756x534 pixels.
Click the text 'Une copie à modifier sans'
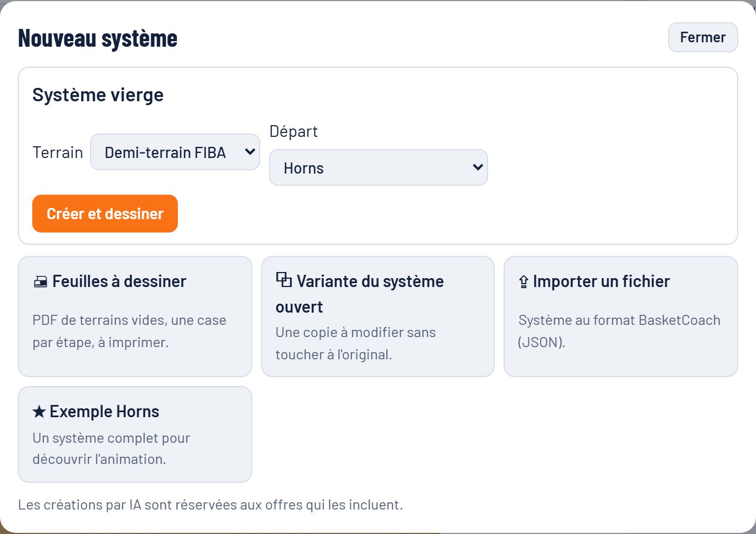point(356,333)
